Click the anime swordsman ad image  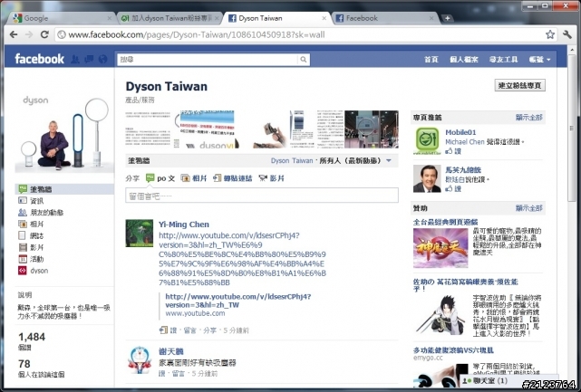click(x=441, y=315)
